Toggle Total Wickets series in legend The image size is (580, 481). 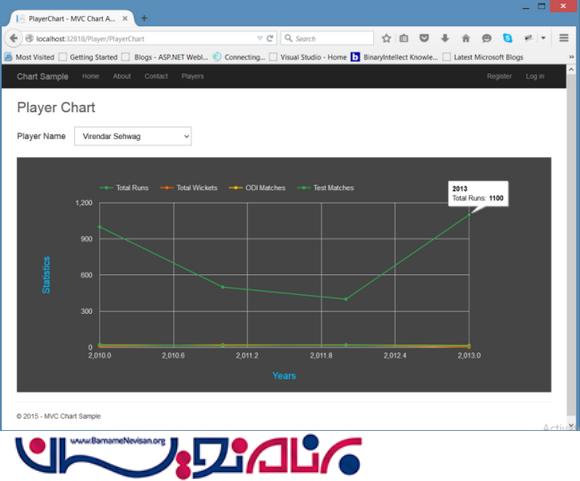[189, 188]
